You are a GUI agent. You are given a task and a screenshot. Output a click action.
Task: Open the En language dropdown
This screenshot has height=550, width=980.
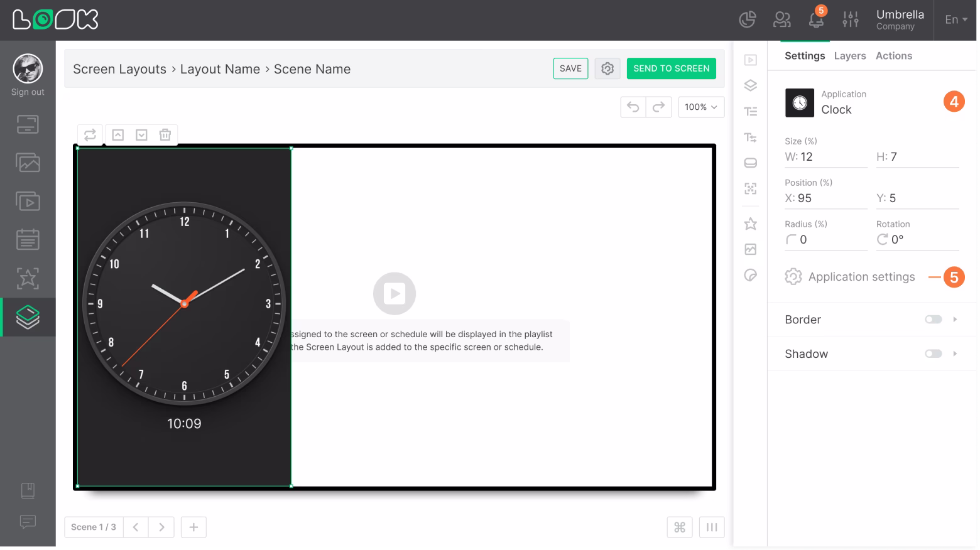[955, 19]
